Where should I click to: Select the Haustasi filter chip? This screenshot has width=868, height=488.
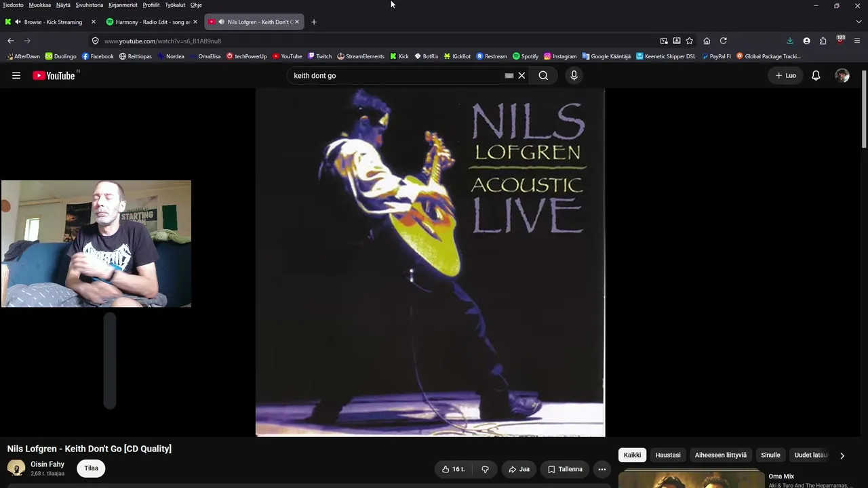pos(668,455)
